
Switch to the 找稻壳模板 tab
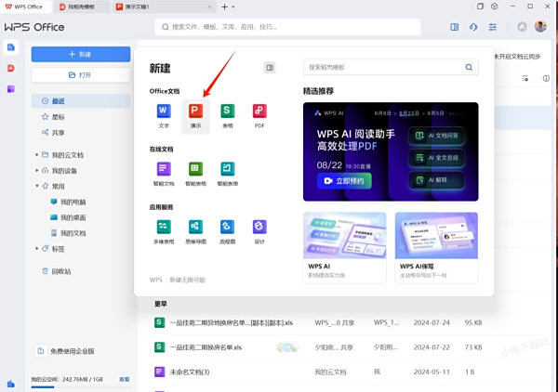click(x=81, y=7)
